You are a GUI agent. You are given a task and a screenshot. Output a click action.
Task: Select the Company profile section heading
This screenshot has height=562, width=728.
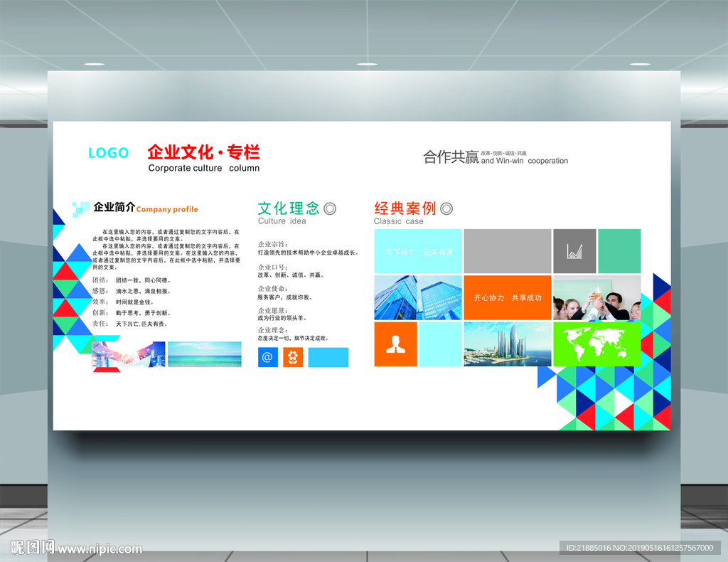[167, 209]
